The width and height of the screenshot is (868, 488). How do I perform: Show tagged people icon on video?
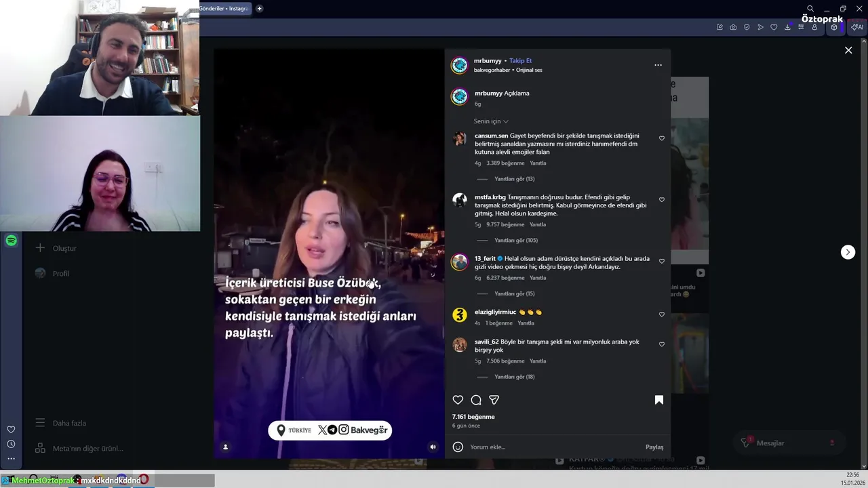point(225,447)
